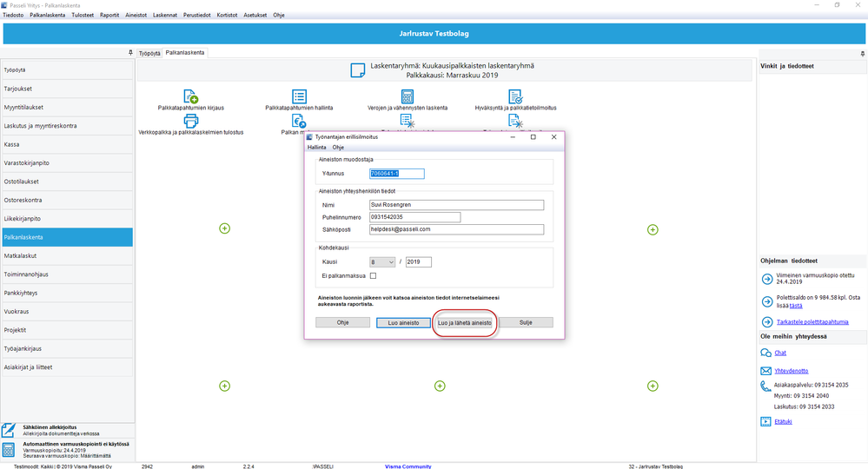
Task: Click Luo ja lähetä aineisto button
Action: (465, 322)
